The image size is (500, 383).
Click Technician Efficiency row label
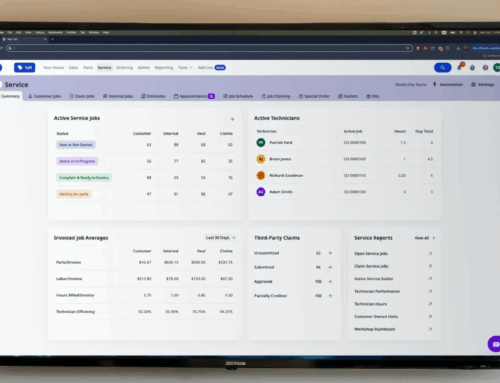pos(76,312)
